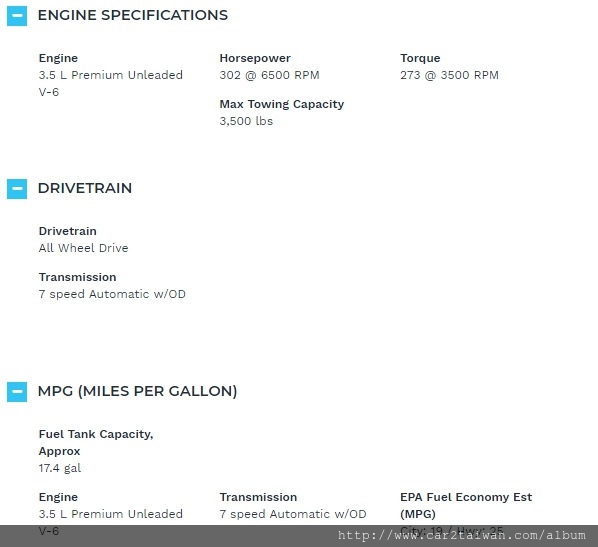Select the Horsepower 302 @ 6500 RPM value
Viewport: 598px width, 547px height.
tap(269, 75)
